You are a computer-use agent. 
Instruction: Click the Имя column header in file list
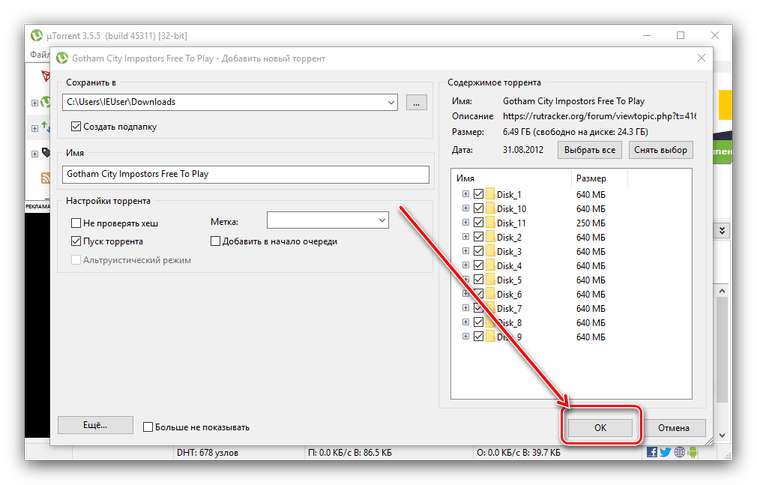pos(510,178)
